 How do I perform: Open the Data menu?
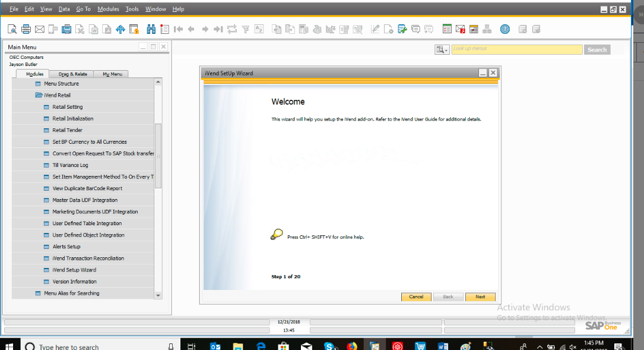(64, 9)
